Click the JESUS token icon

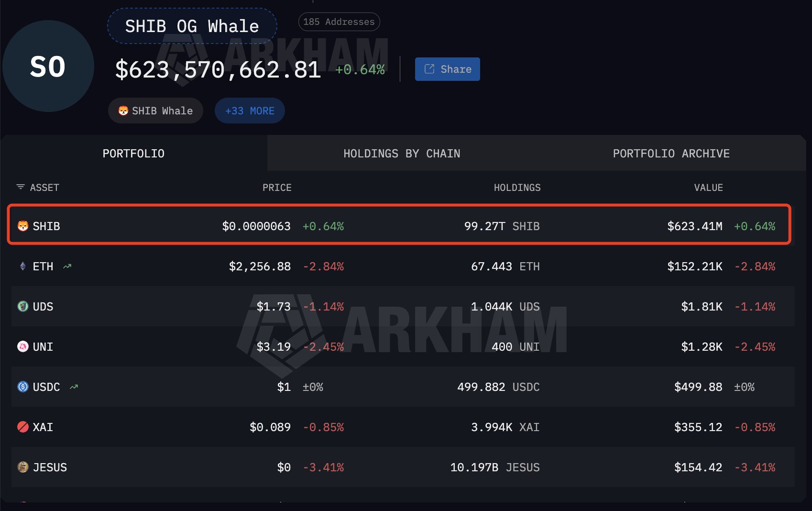(22, 467)
